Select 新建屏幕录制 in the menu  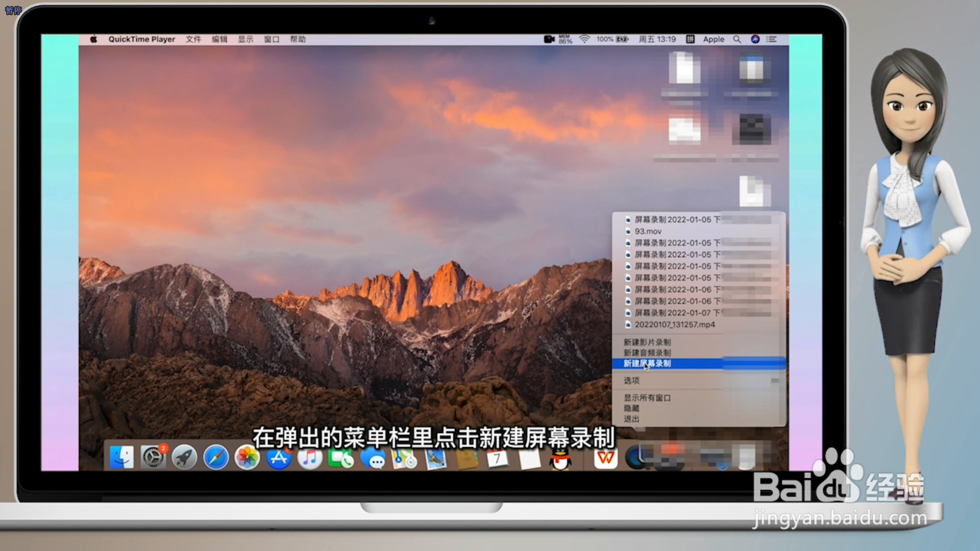pyautogui.click(x=647, y=364)
